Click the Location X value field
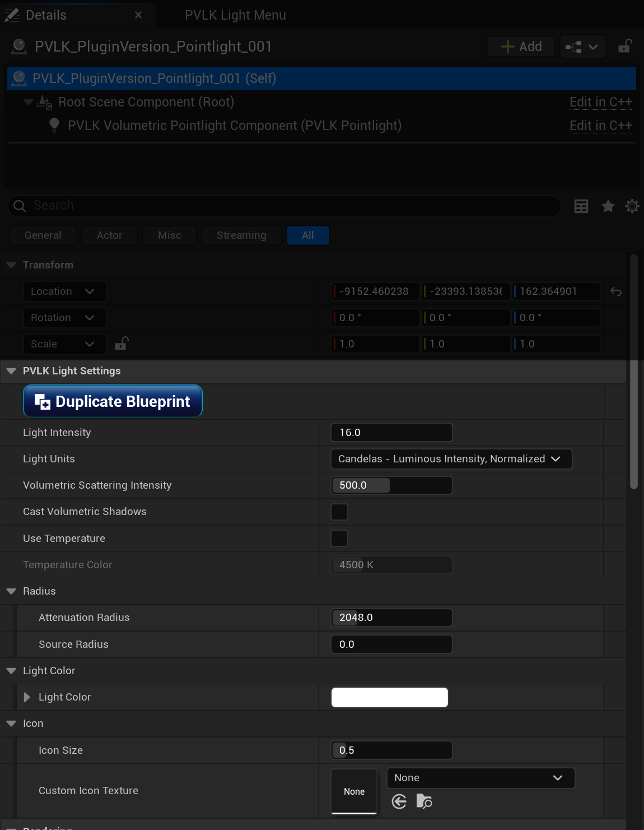Screen dimensions: 644x830 [x=376, y=291]
